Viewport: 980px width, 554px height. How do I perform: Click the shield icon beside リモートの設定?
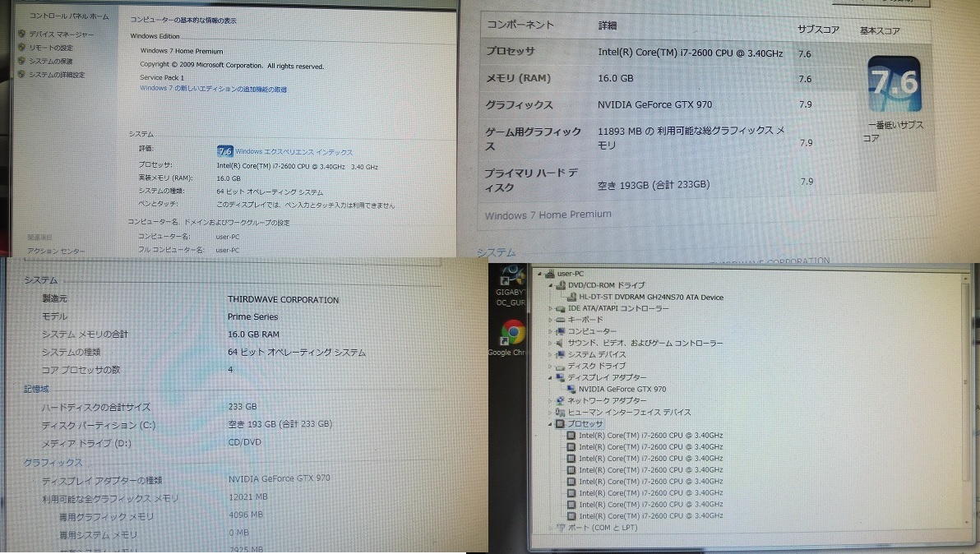click(22, 48)
